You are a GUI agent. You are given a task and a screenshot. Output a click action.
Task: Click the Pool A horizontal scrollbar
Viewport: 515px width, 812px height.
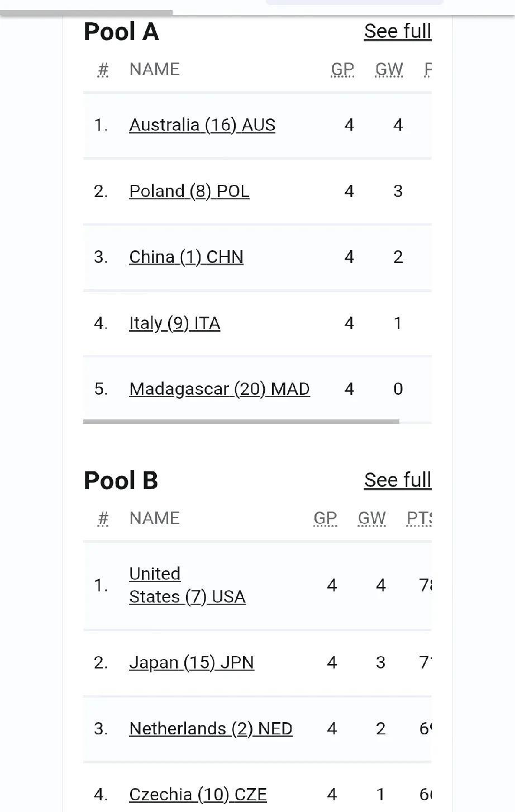(241, 422)
